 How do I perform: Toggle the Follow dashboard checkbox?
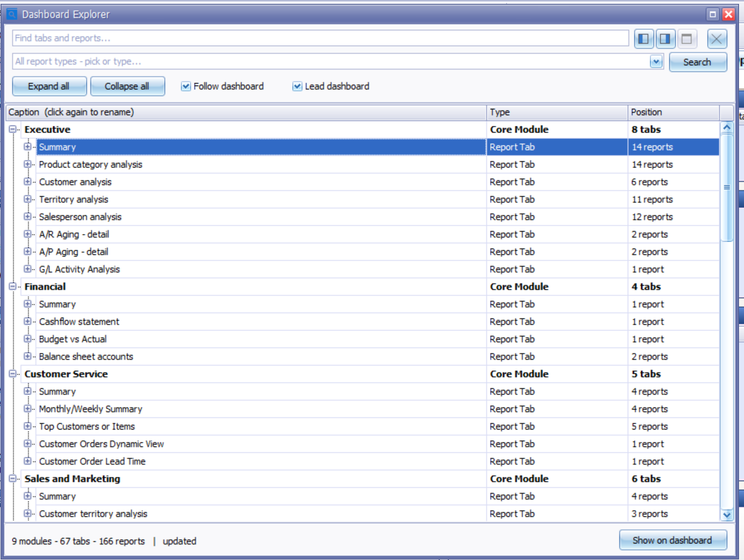(x=186, y=86)
